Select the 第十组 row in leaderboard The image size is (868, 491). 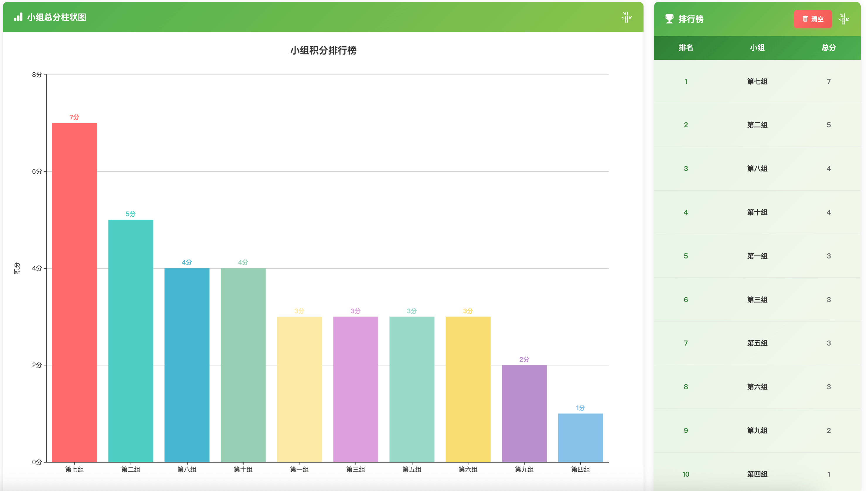[x=757, y=212]
